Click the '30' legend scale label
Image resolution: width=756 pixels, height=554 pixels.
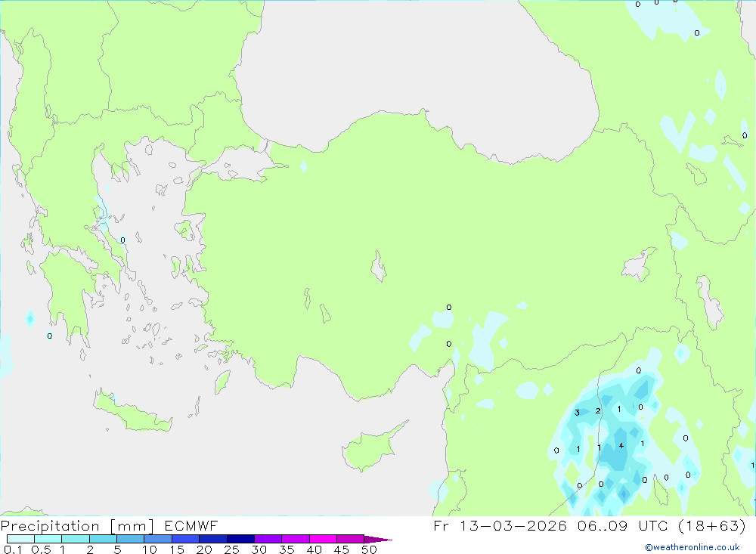pos(259,549)
